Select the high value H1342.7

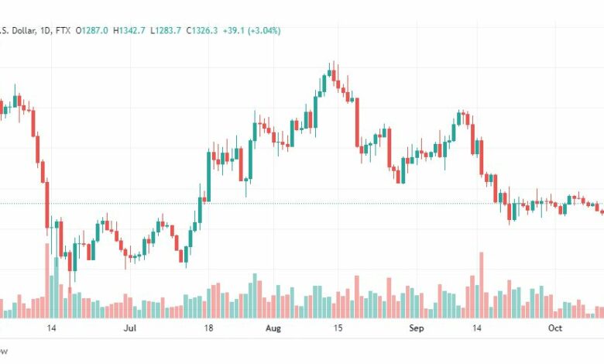[x=129, y=30]
